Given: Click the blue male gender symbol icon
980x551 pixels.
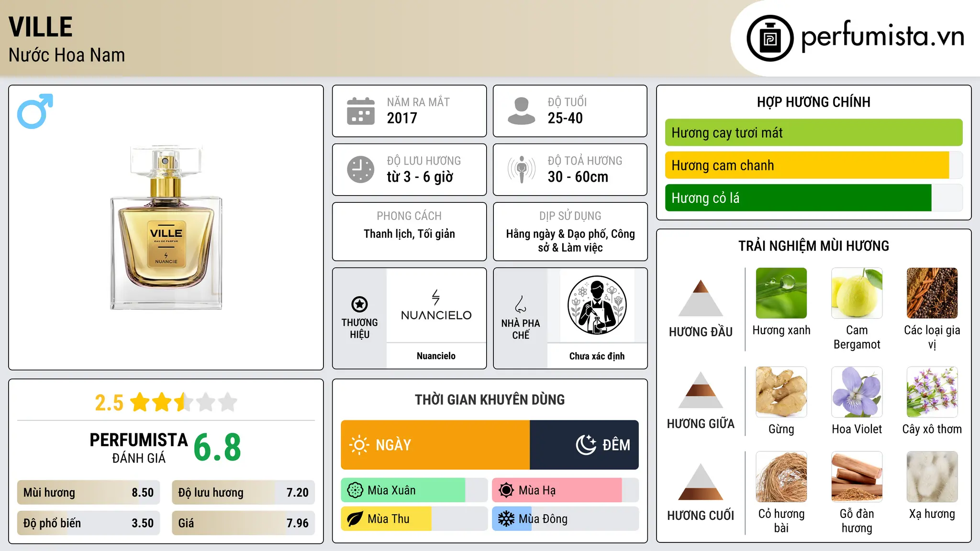Looking at the screenshot, I should pos(35,111).
